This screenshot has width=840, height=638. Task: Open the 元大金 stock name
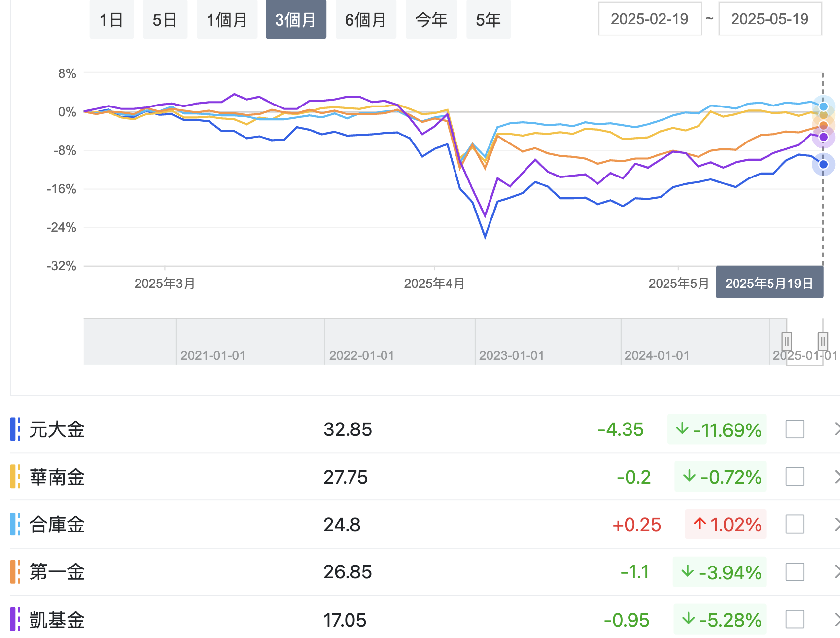point(57,429)
